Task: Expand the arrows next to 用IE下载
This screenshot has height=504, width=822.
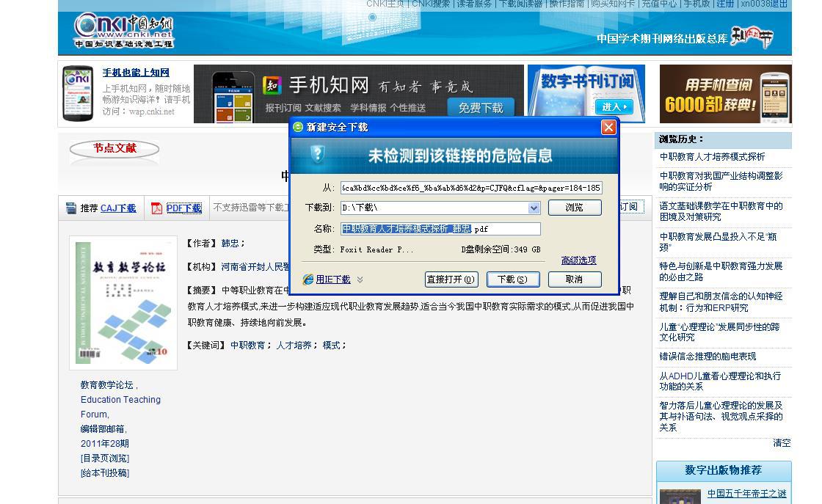Action: point(360,280)
